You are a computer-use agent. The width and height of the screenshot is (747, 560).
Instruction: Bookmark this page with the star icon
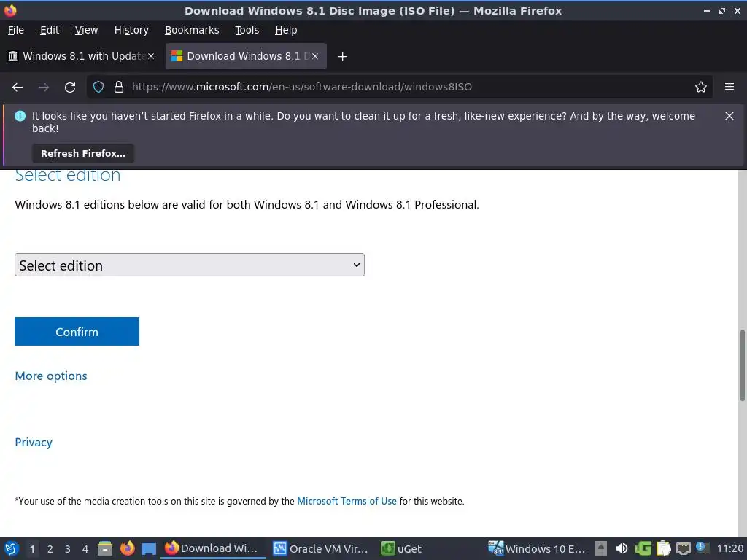point(701,87)
